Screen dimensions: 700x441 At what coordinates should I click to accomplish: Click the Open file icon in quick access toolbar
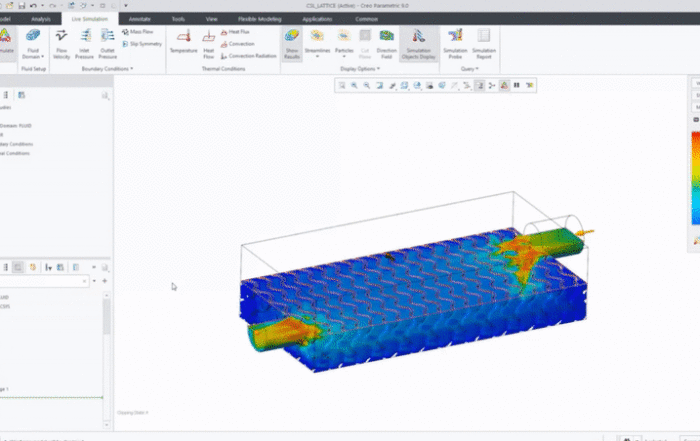[x=9, y=6]
